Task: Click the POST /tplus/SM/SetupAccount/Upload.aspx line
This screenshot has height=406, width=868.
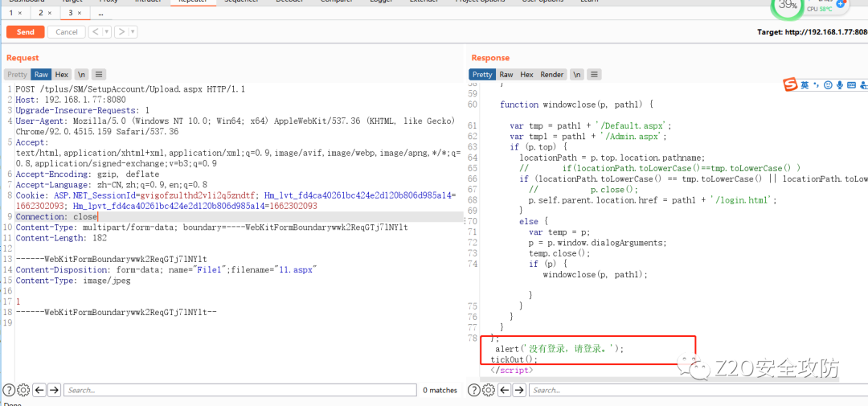Action: 130,88
